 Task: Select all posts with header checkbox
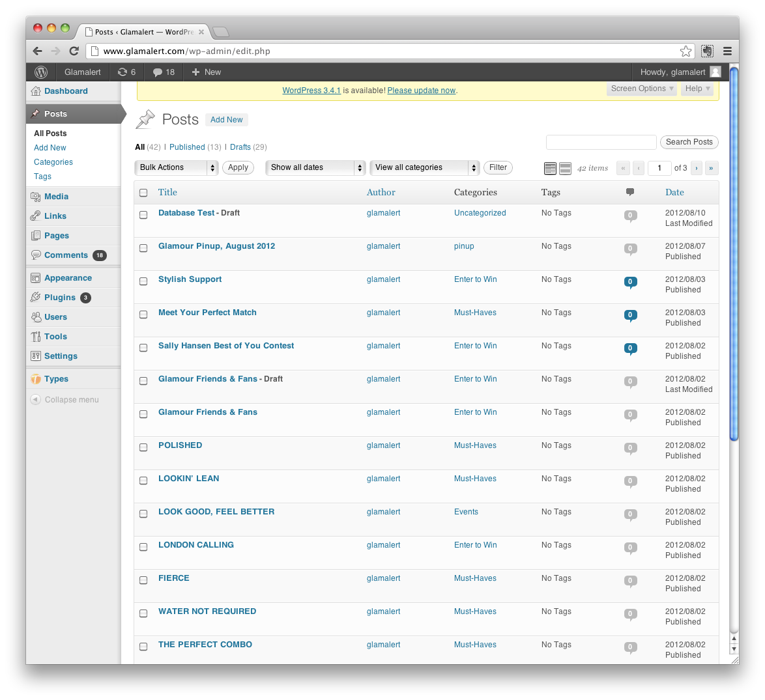143,193
